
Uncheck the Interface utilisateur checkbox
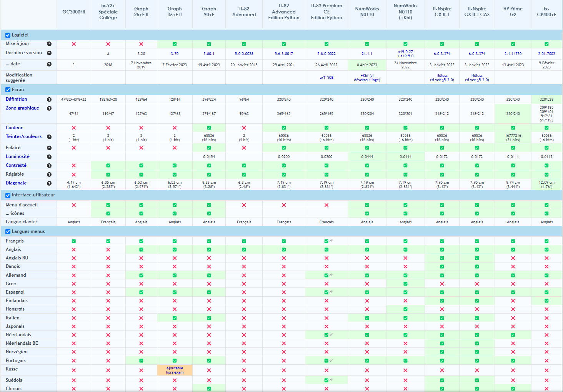click(x=8, y=195)
